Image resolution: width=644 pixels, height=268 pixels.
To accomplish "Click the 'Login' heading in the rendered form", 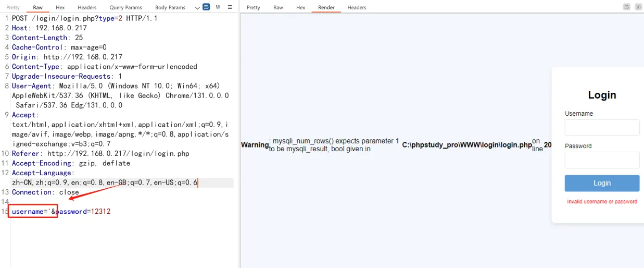I will [x=602, y=95].
